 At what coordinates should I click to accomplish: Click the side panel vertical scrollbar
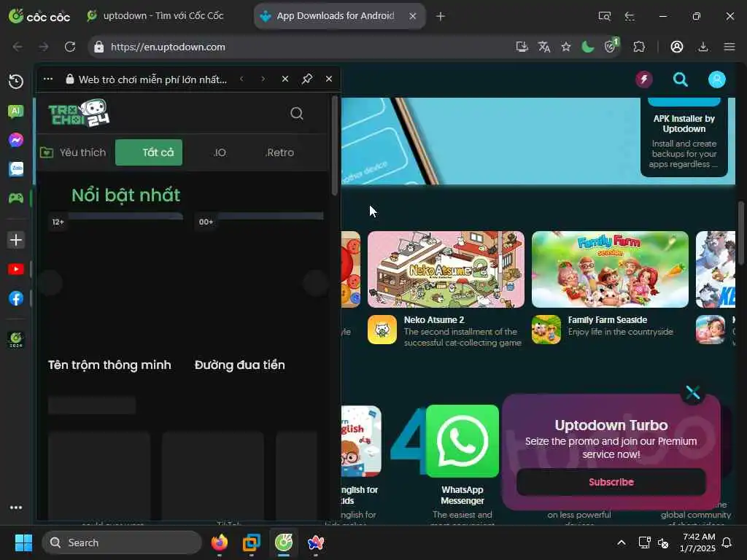(x=334, y=146)
